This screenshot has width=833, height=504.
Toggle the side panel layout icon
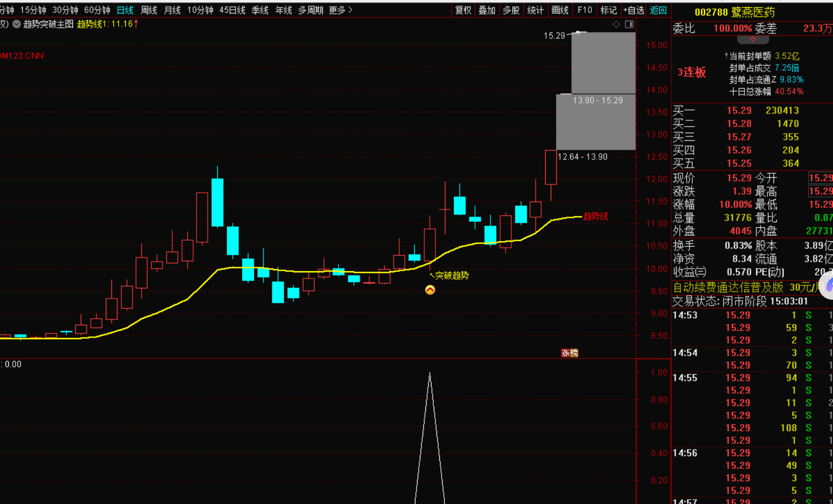629,25
